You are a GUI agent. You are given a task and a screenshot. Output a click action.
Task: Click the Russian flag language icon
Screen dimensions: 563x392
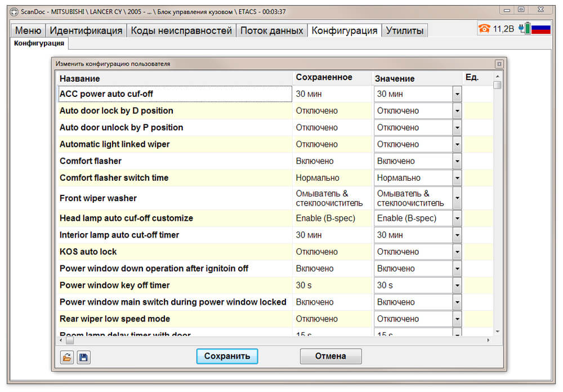tap(540, 29)
